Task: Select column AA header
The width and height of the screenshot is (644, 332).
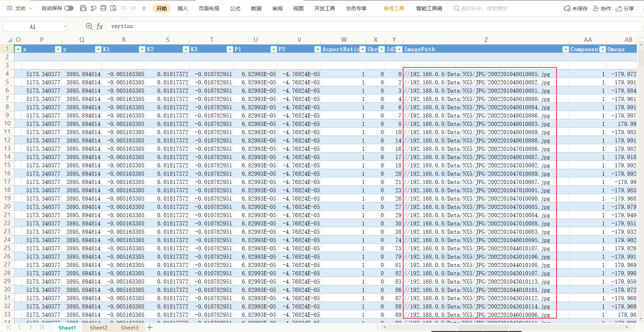Action: coord(588,40)
